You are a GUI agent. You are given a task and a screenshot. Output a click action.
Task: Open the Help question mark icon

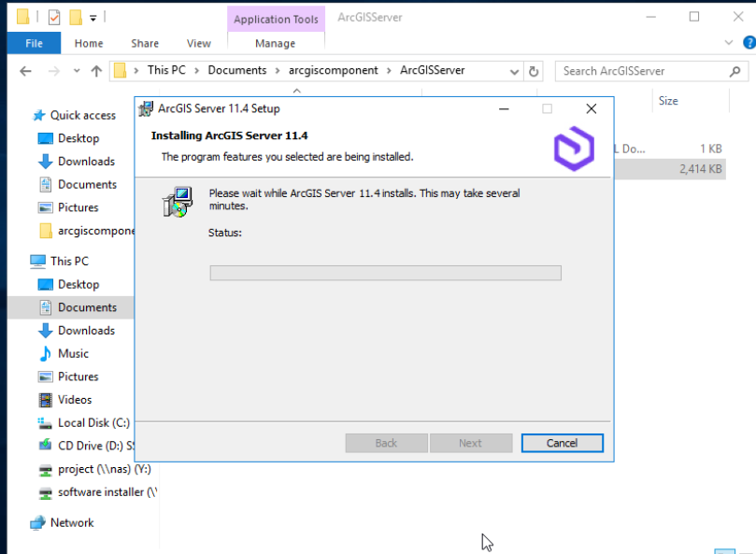point(749,43)
